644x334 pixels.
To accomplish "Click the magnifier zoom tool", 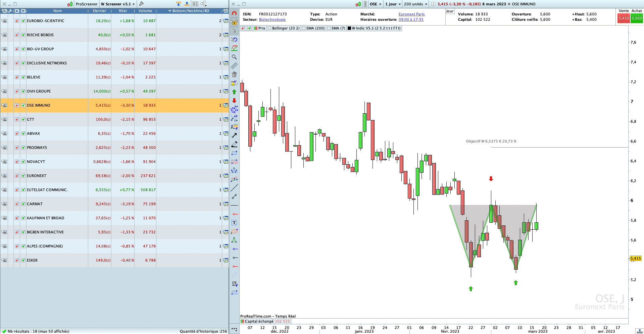I will (234, 57).
